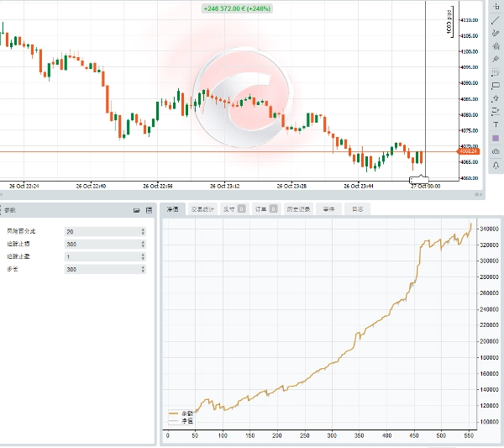Viewport: 504px width, 448px height.
Task: Open the 订单 tab
Action: [261, 208]
